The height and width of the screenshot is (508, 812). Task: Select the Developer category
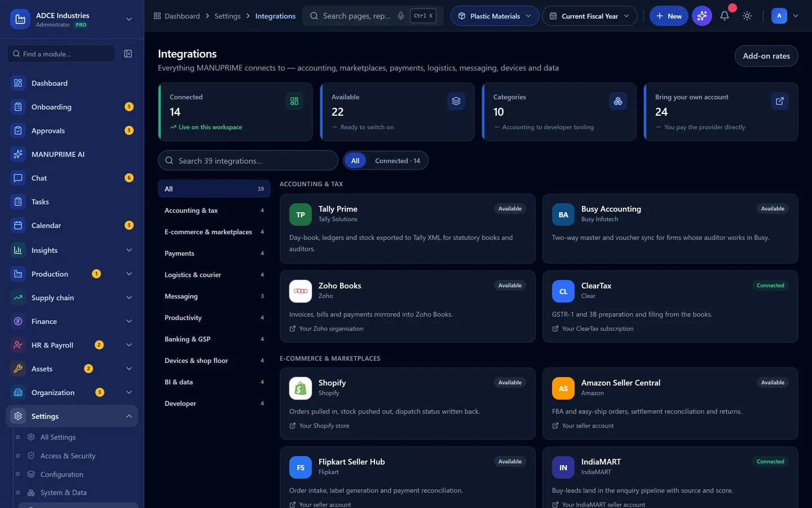(214, 404)
